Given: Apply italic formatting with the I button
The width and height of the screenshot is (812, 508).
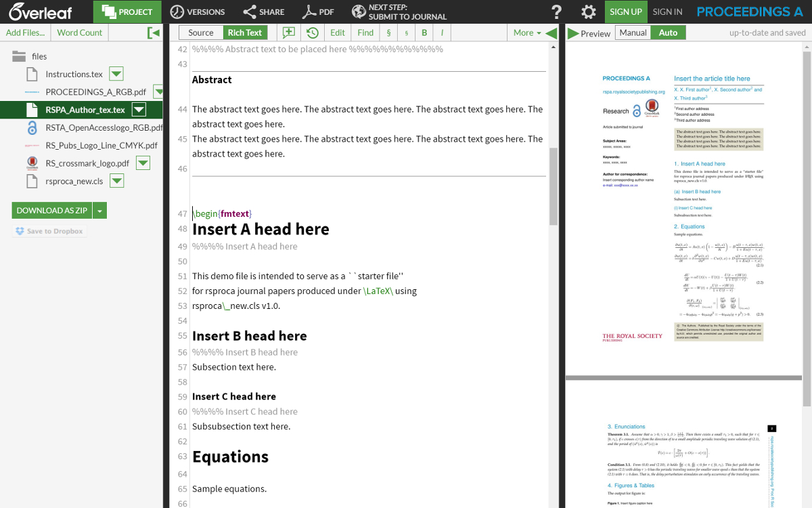Looking at the screenshot, I should click(x=443, y=33).
